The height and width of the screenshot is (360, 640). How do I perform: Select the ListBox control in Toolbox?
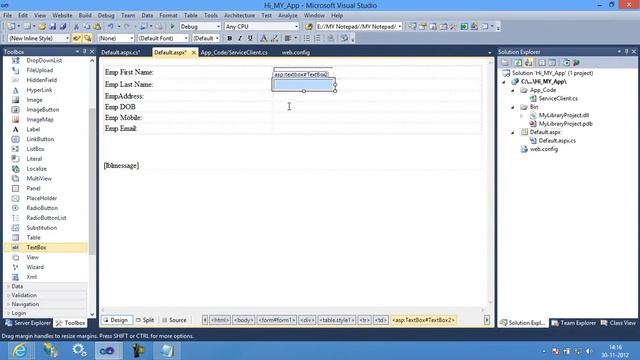(45, 149)
